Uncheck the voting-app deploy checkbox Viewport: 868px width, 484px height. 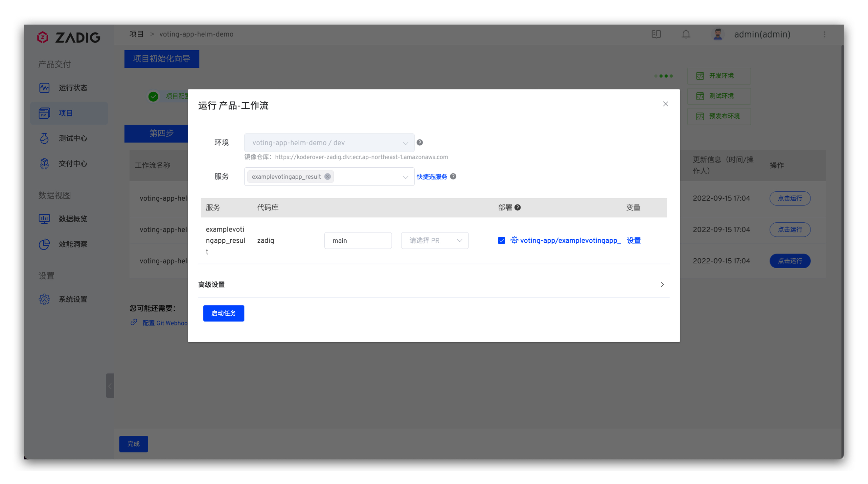501,240
